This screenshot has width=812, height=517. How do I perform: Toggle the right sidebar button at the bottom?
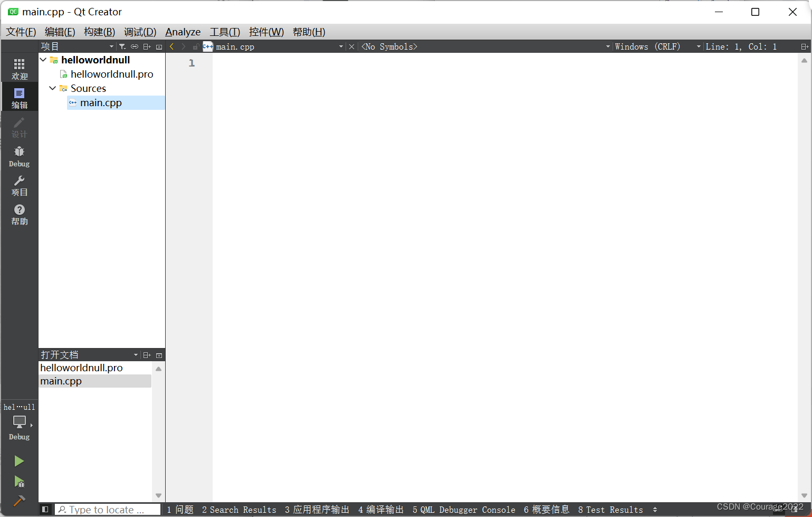pos(795,510)
